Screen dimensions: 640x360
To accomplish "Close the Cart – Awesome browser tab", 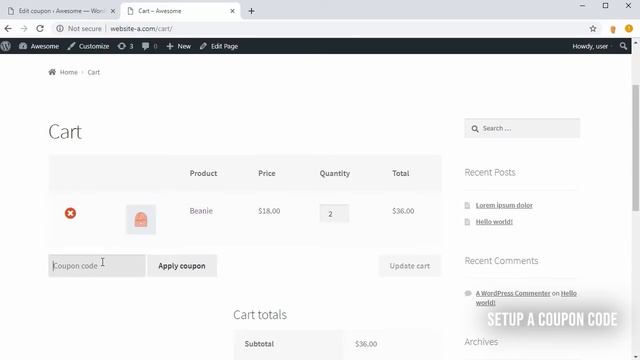I will point(232,11).
